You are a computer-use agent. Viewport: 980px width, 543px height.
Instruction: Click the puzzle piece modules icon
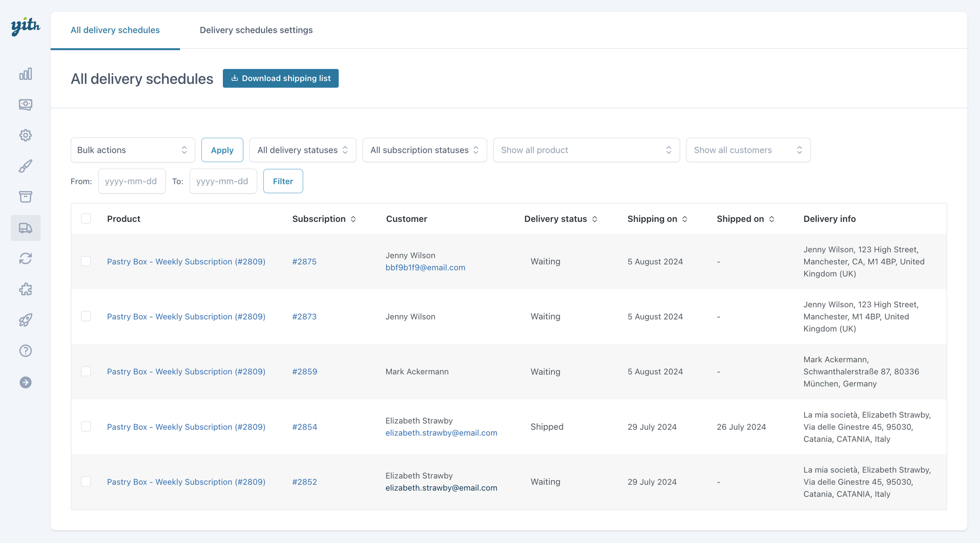tap(25, 289)
